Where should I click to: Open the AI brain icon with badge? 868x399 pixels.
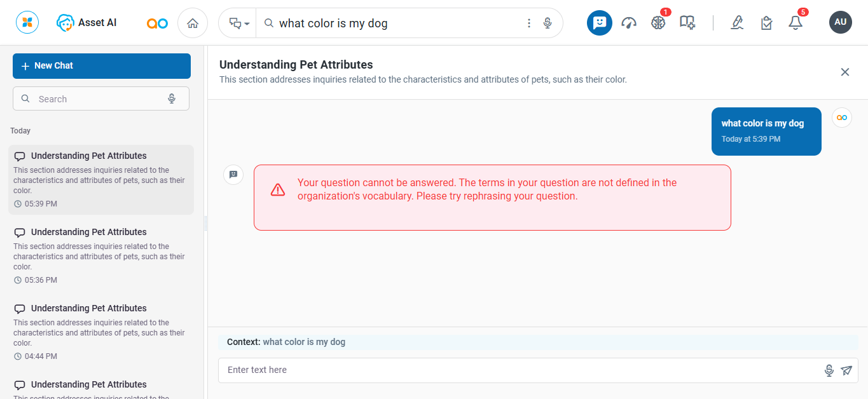(658, 23)
